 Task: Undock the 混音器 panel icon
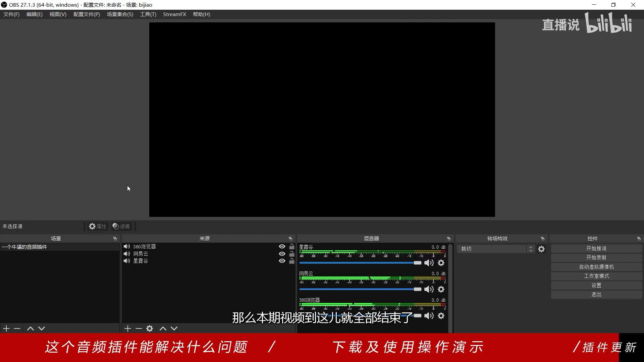tap(449, 239)
